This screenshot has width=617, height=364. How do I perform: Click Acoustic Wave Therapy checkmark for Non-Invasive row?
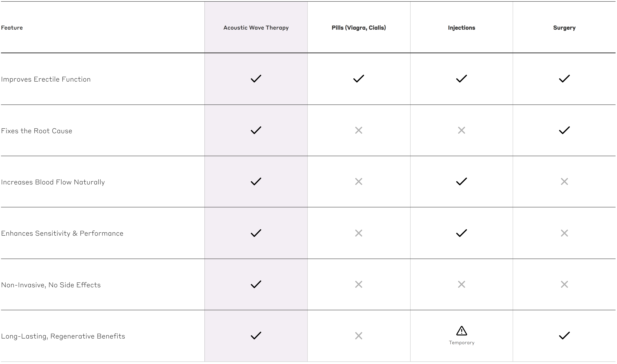256,284
